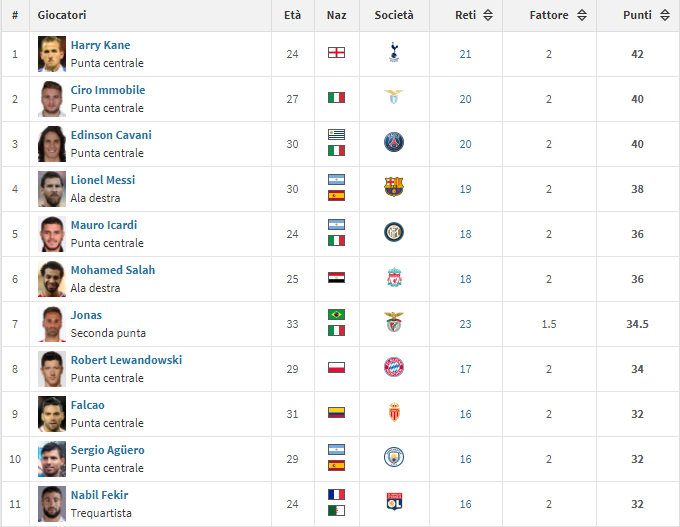
Task: Open Robert Lewandowski profile link
Action: (126, 360)
